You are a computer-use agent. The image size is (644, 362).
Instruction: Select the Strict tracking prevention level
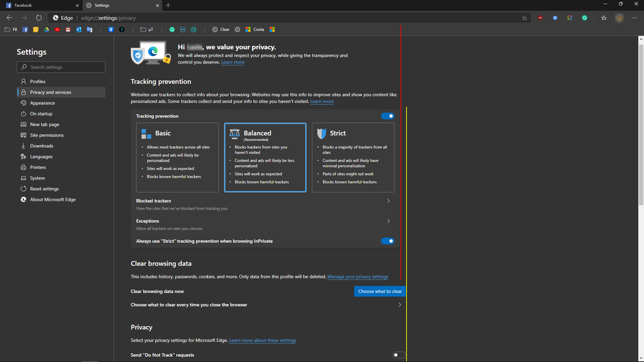[353, 158]
